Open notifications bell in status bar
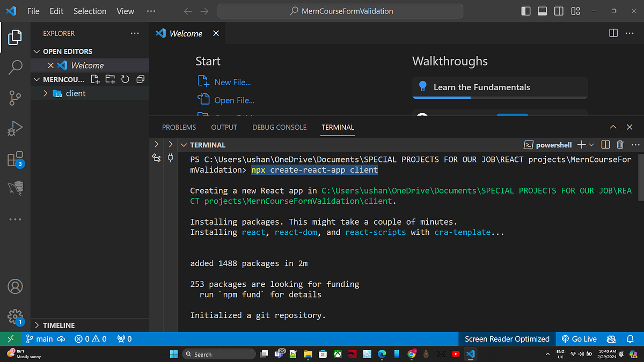The height and width of the screenshot is (362, 644). [630, 339]
